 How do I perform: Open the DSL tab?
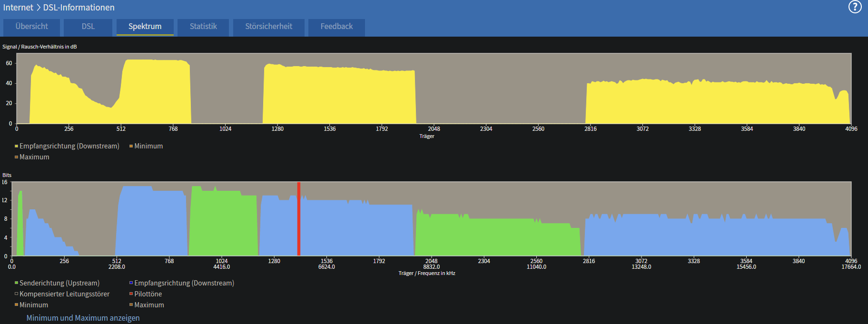pyautogui.click(x=88, y=27)
